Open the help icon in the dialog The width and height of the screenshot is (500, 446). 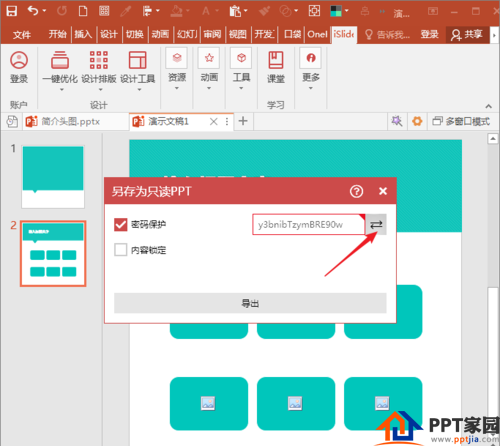(x=356, y=191)
